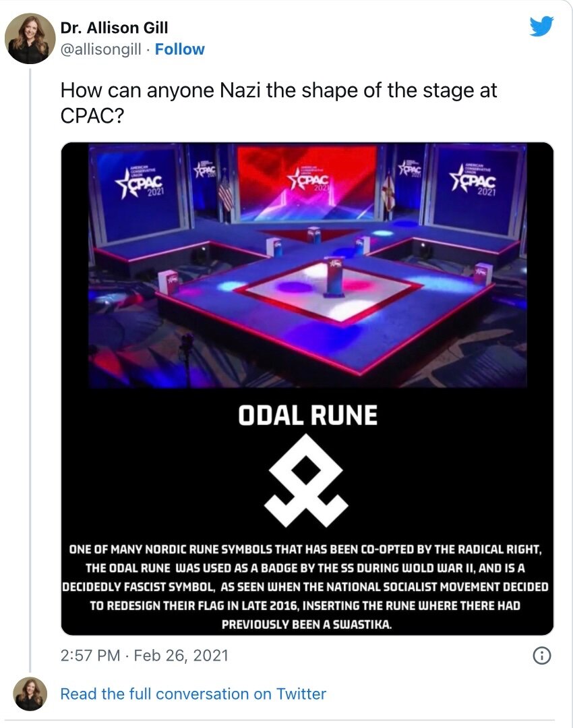Click the ODAL RUNE heading in image
Image resolution: width=573 pixels, height=728 pixels.
tap(307, 416)
